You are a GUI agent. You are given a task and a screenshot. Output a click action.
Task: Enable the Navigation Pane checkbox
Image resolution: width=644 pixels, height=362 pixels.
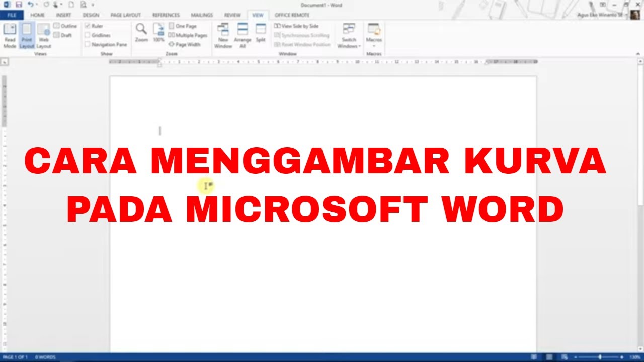click(88, 44)
